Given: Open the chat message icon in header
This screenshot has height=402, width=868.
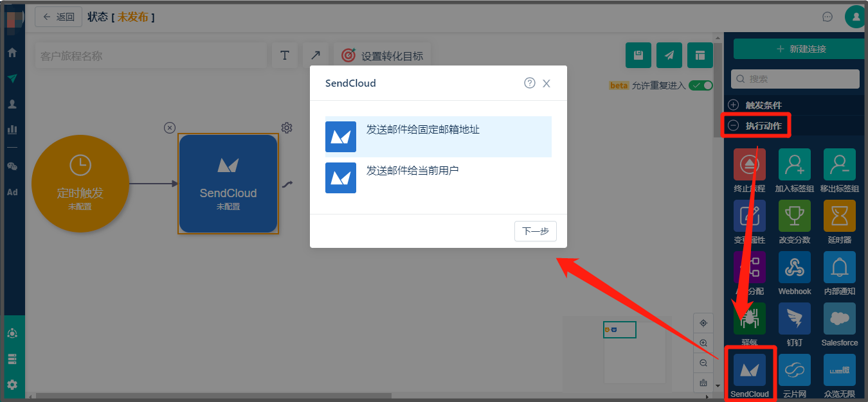Looking at the screenshot, I should [827, 17].
